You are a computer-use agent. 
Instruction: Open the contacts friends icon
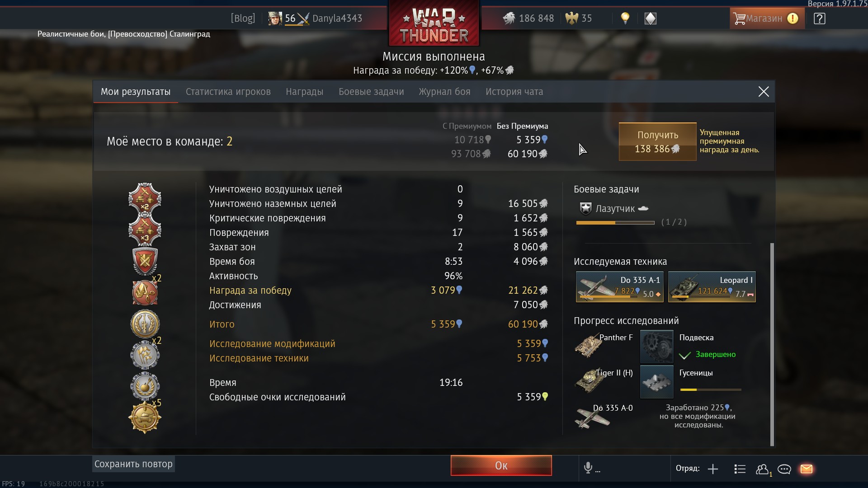click(x=763, y=469)
